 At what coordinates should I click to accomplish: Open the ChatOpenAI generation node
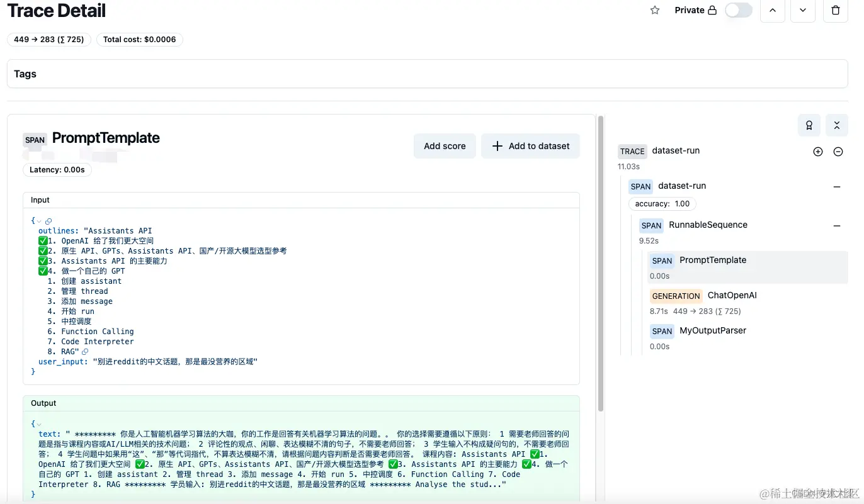tap(747, 302)
